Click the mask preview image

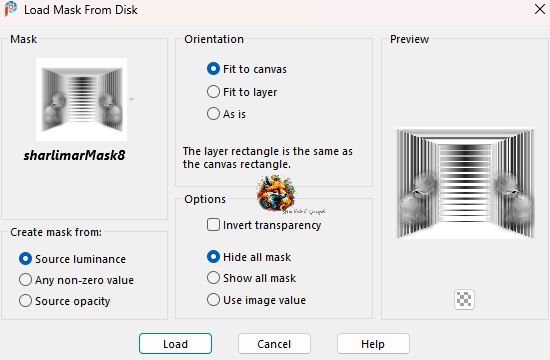coord(465,184)
